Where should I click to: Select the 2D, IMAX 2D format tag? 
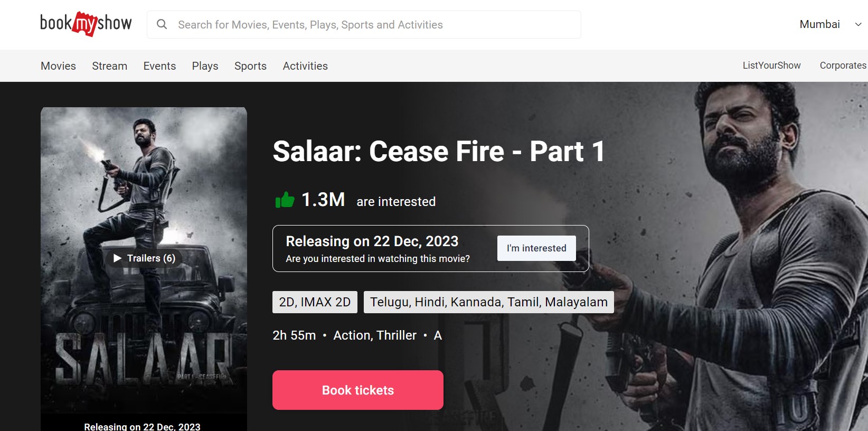pyautogui.click(x=315, y=302)
